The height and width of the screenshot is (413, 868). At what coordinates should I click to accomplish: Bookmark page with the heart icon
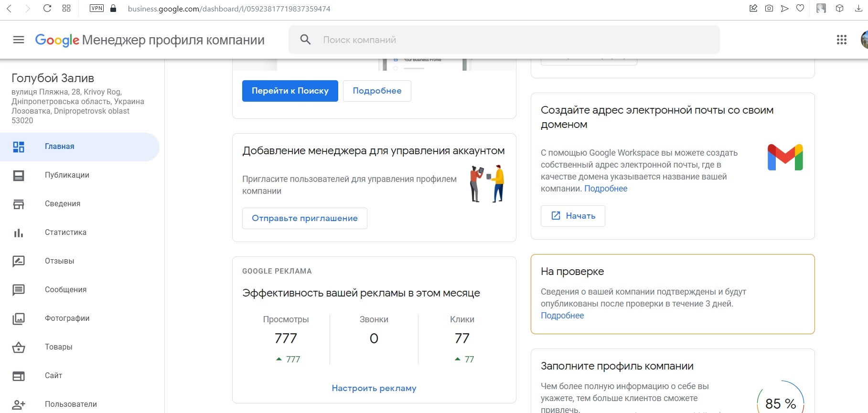click(x=800, y=8)
